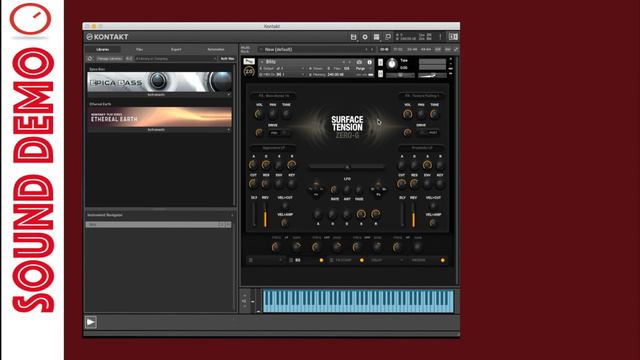Click the Zero-G round logo on instrument header
The image size is (640, 360).
pos(249,71)
